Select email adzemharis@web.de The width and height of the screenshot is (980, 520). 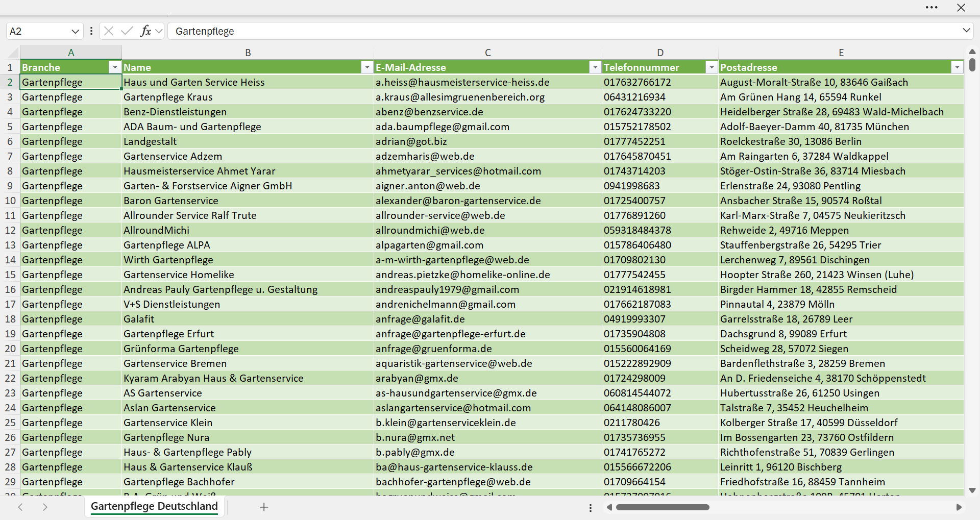(x=488, y=156)
